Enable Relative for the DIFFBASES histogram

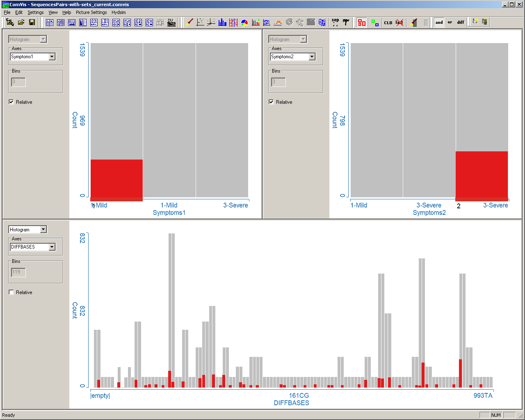(11, 292)
